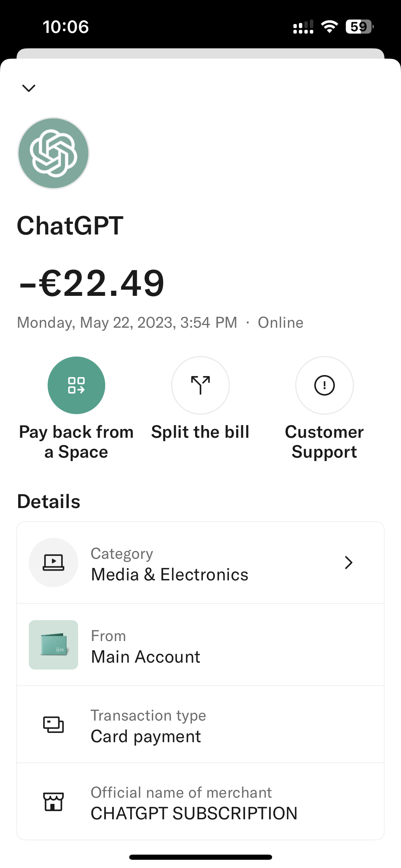Tap the battery indicator in status bar

pos(359,27)
